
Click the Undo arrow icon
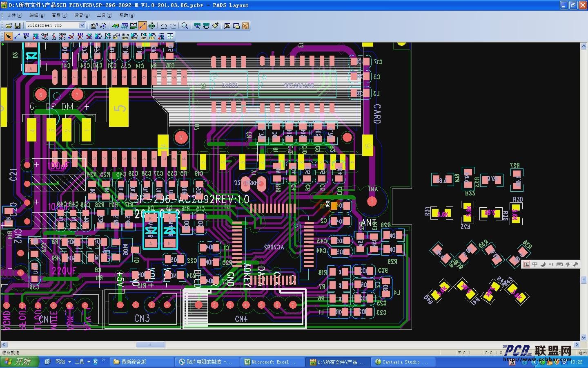(164, 25)
